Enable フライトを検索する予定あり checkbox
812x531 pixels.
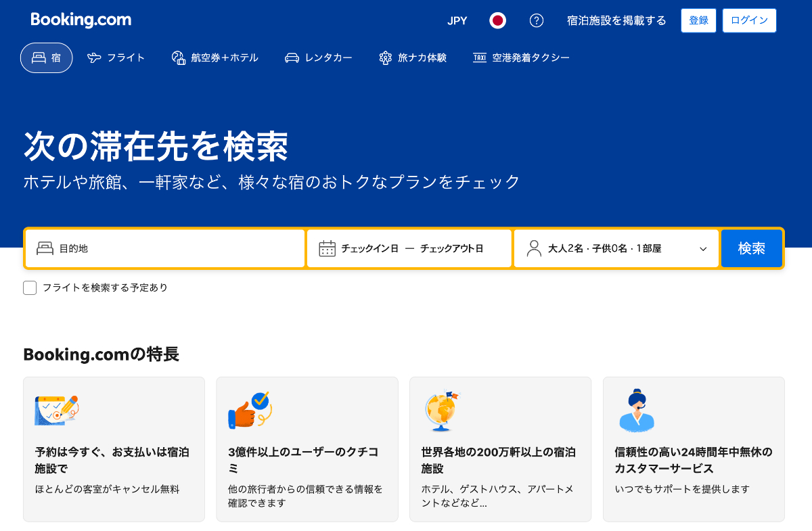30,287
